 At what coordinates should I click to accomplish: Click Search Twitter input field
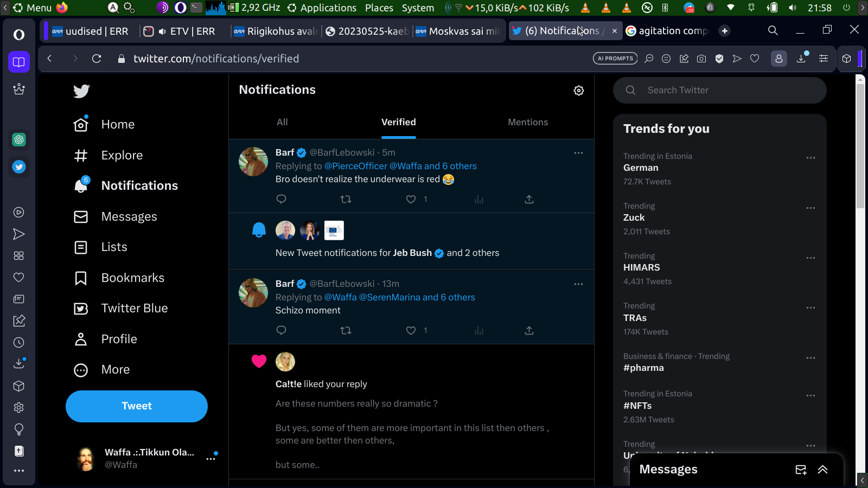coord(720,91)
